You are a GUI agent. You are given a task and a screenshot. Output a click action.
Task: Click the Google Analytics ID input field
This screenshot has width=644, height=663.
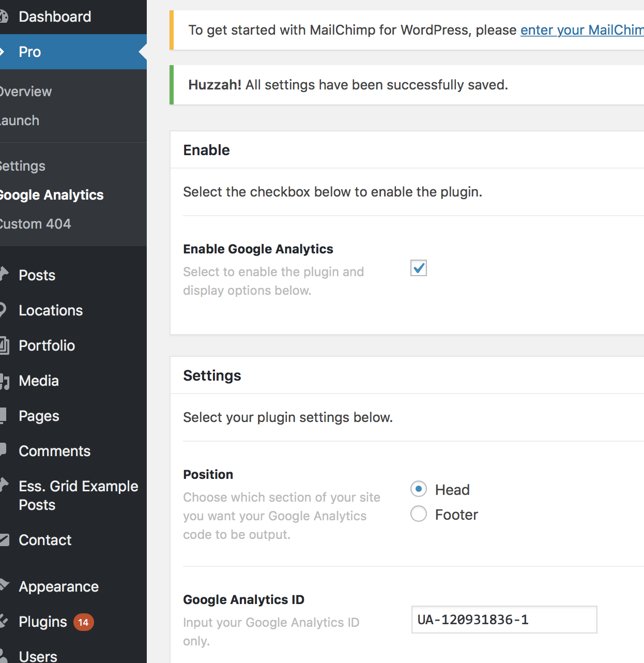[x=504, y=620]
